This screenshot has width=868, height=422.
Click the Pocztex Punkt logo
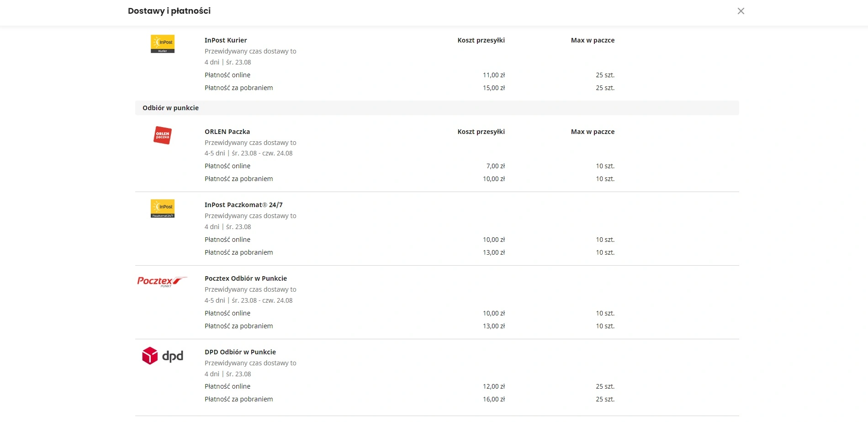pyautogui.click(x=162, y=282)
